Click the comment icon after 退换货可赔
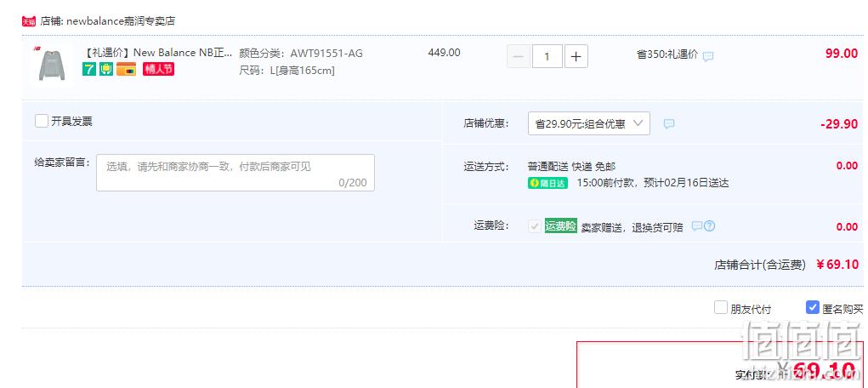Screen dimensions: 868x388 (697, 226)
